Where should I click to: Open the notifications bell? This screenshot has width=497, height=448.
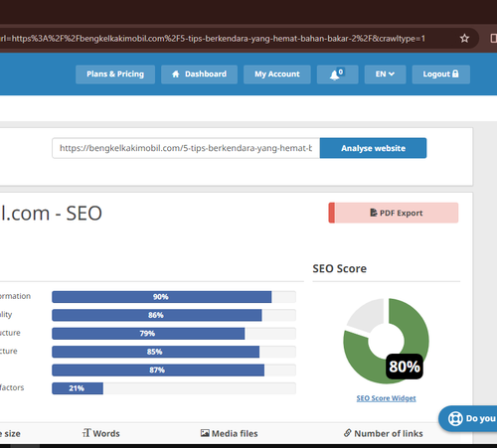[337, 75]
